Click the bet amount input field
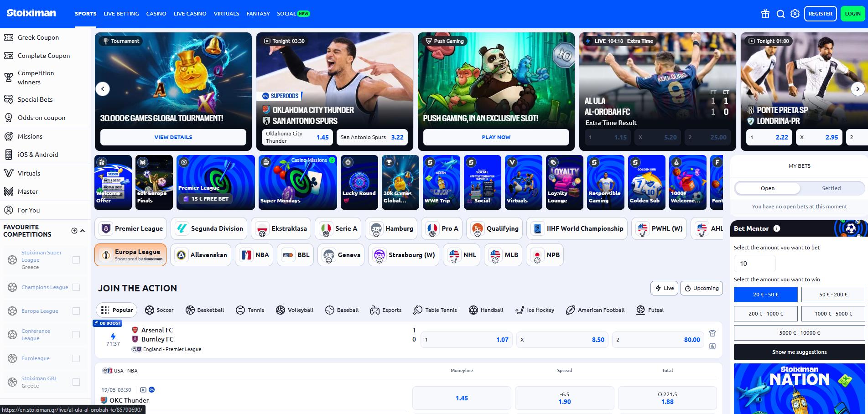Screen dimensions: 868x414 [x=754, y=264]
